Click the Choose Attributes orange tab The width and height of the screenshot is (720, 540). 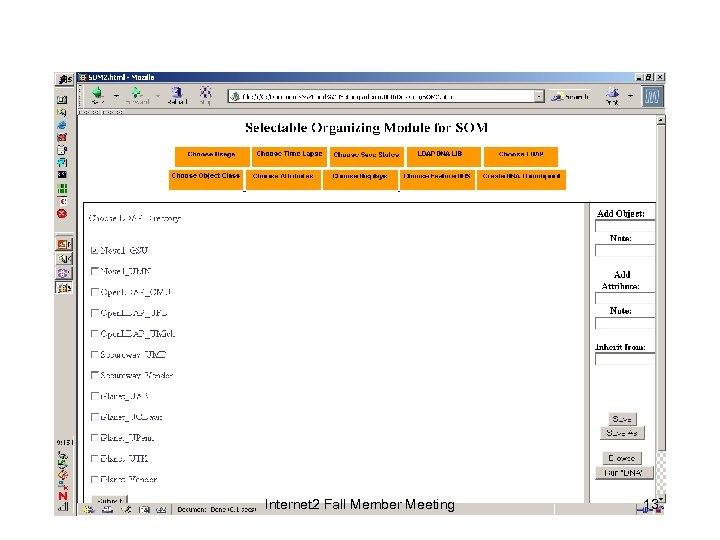click(x=283, y=179)
